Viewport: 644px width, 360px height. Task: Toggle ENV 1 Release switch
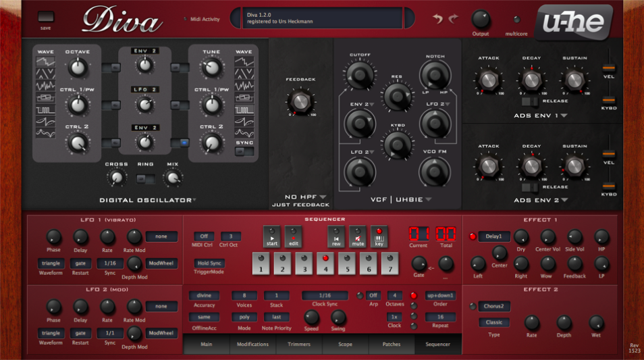(x=530, y=101)
